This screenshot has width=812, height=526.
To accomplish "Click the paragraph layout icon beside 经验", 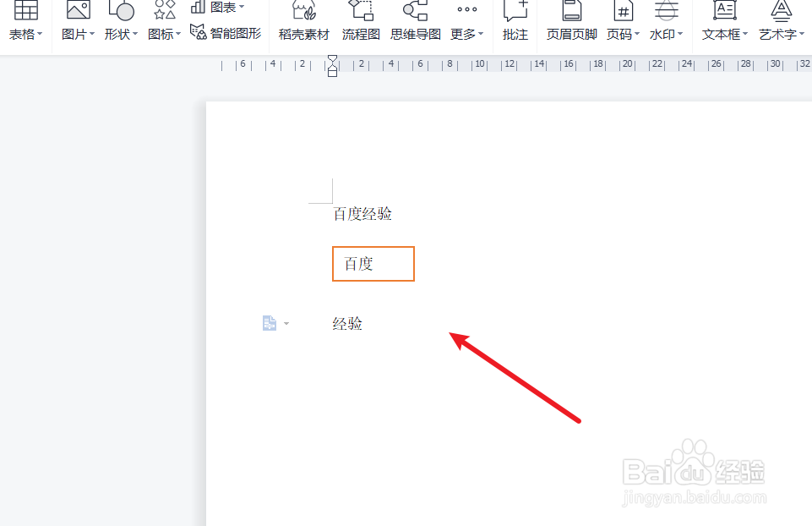I will coord(270,323).
